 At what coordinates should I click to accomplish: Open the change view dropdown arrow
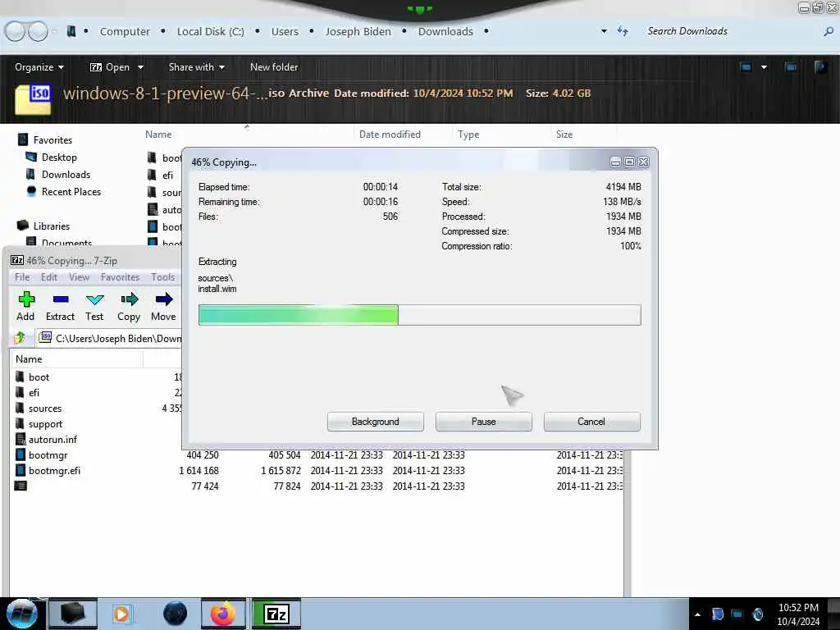(x=764, y=67)
